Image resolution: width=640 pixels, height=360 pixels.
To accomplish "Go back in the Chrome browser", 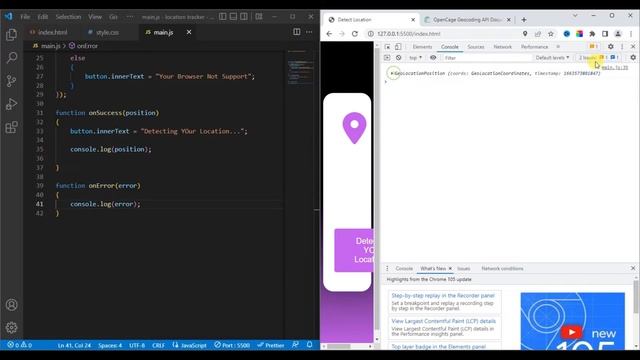I will click(329, 34).
